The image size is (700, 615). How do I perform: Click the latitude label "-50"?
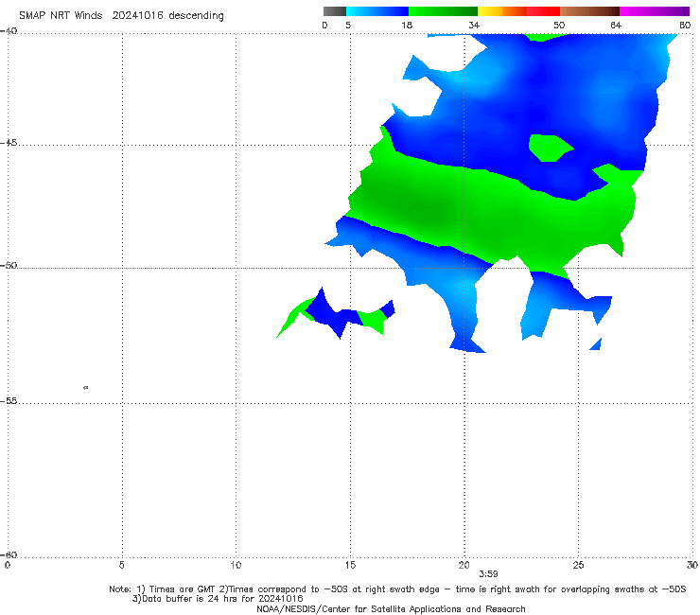pyautogui.click(x=9, y=265)
